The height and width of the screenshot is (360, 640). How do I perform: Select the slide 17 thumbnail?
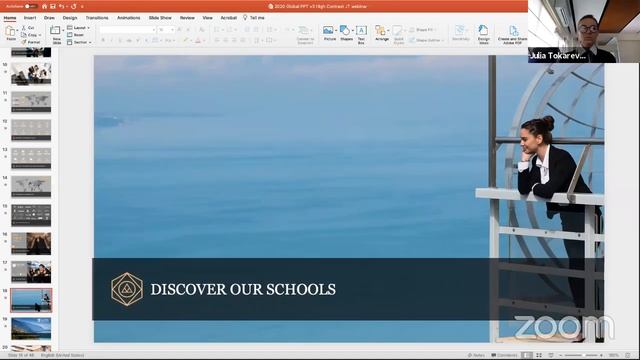pos(31,272)
